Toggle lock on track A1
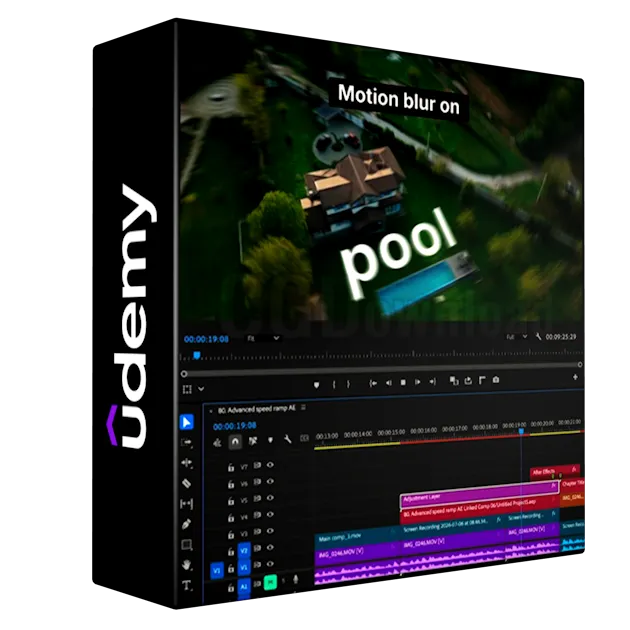 click(x=231, y=588)
